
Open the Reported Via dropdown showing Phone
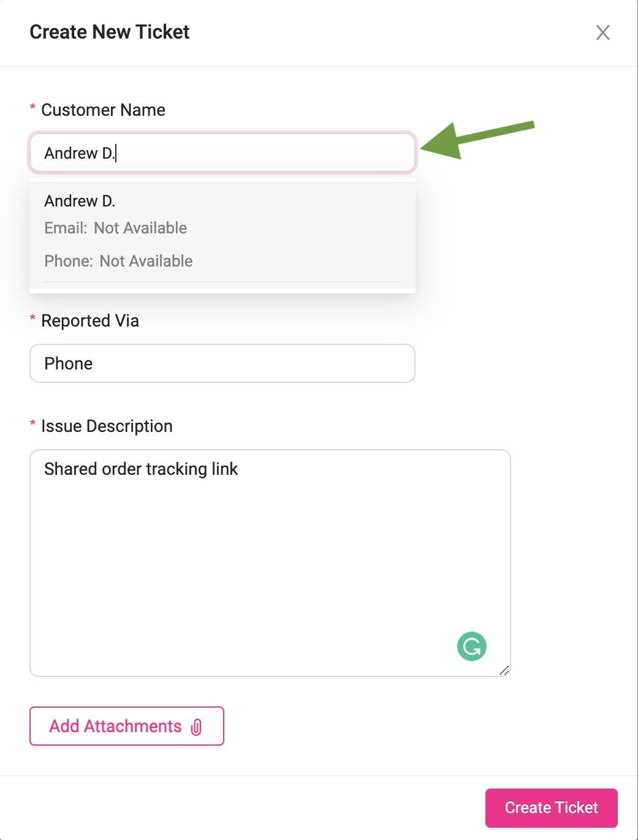[222, 363]
